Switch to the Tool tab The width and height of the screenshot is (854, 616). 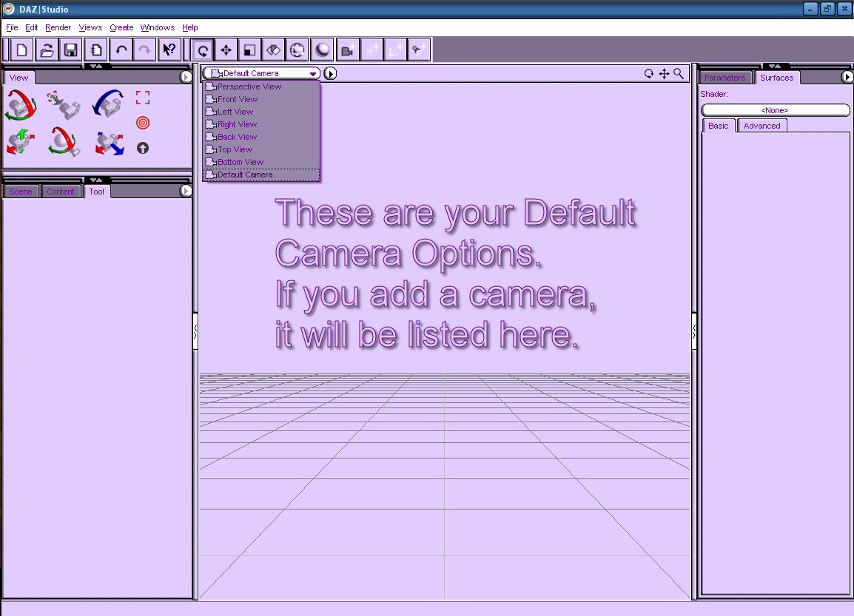(97, 192)
